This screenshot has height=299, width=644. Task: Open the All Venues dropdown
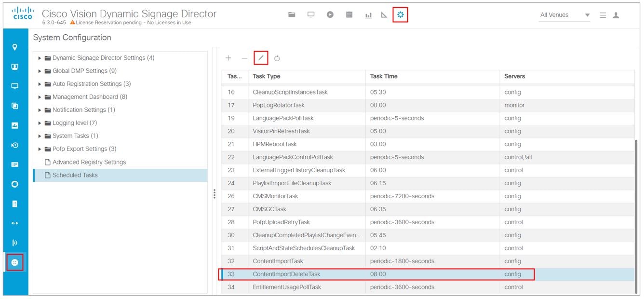tap(564, 15)
